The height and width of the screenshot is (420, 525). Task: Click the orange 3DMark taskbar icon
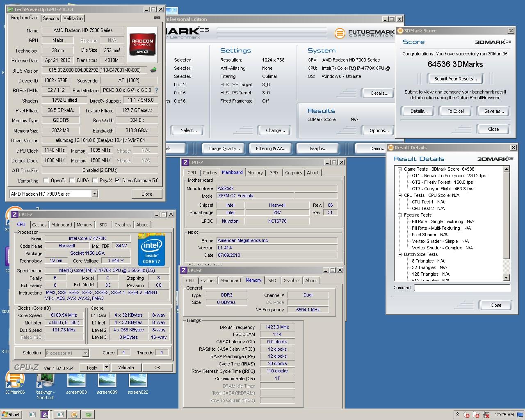click(x=74, y=415)
